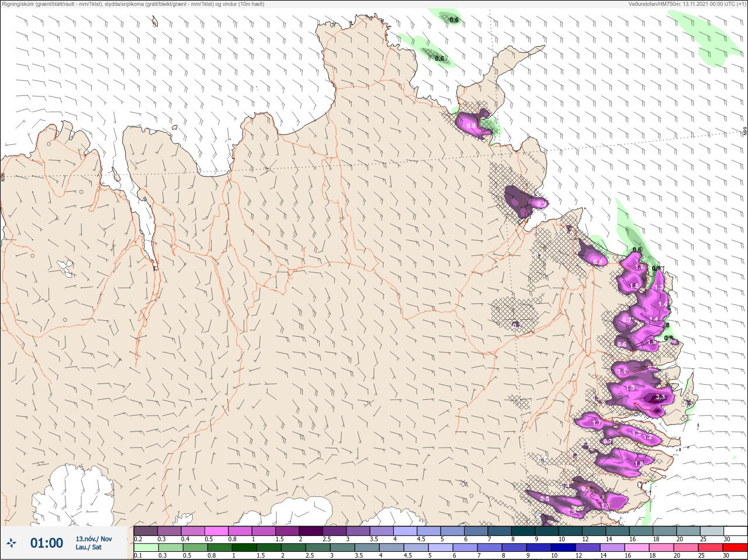Select the dark mauve 0.2 swatch in the top legend row
This screenshot has height=560, width=748.
click(x=146, y=531)
